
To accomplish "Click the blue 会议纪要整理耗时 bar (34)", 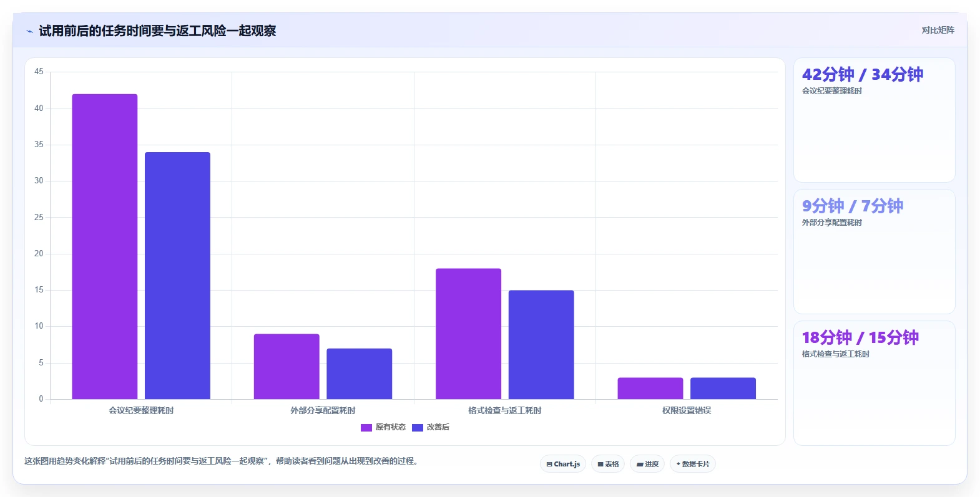I will [x=177, y=276].
